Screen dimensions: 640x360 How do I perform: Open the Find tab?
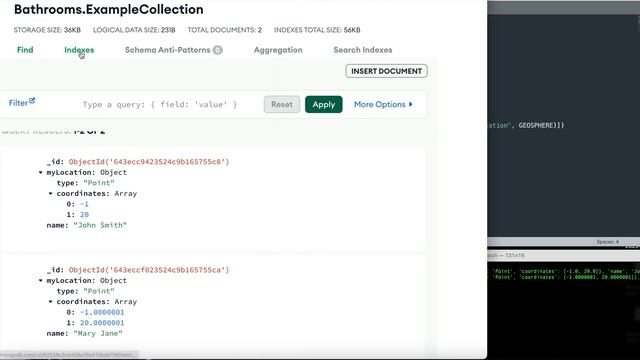coord(25,50)
